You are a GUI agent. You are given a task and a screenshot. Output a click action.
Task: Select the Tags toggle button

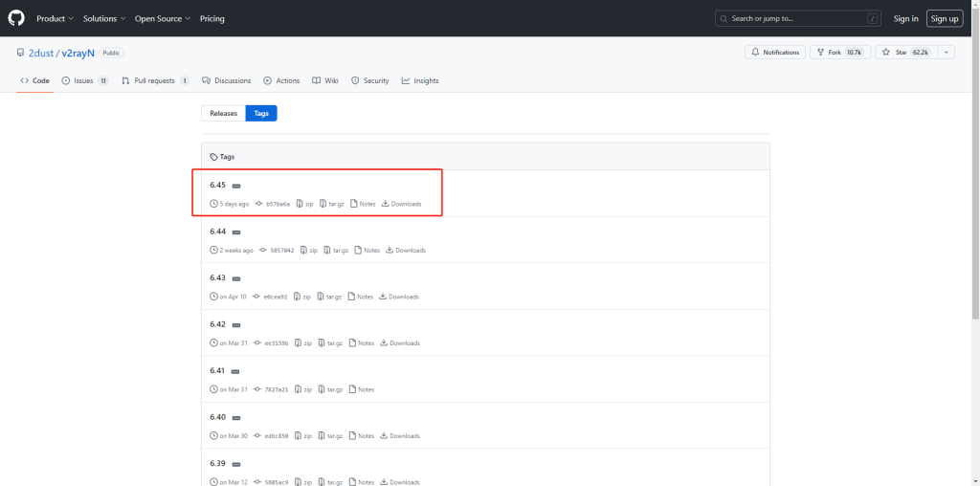(261, 113)
